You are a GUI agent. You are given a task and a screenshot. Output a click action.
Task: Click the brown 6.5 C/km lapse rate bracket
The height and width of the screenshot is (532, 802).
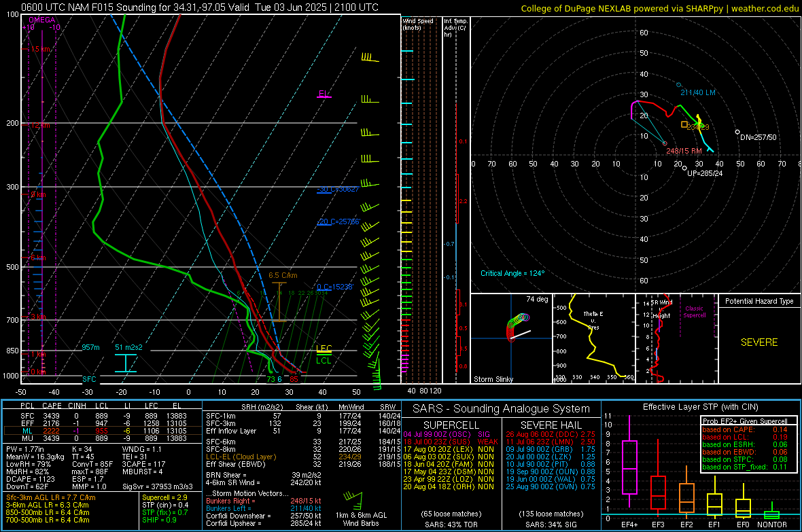279,302
